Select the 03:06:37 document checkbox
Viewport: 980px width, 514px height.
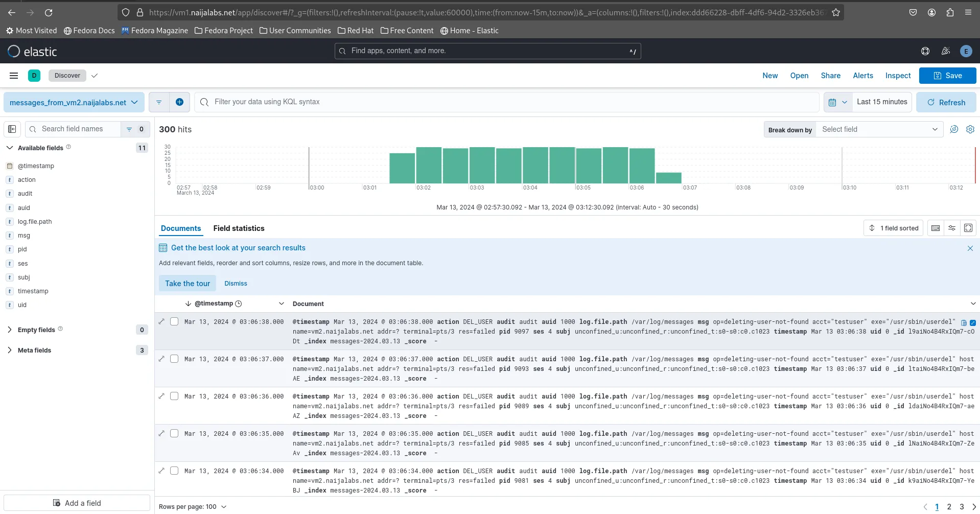click(174, 359)
